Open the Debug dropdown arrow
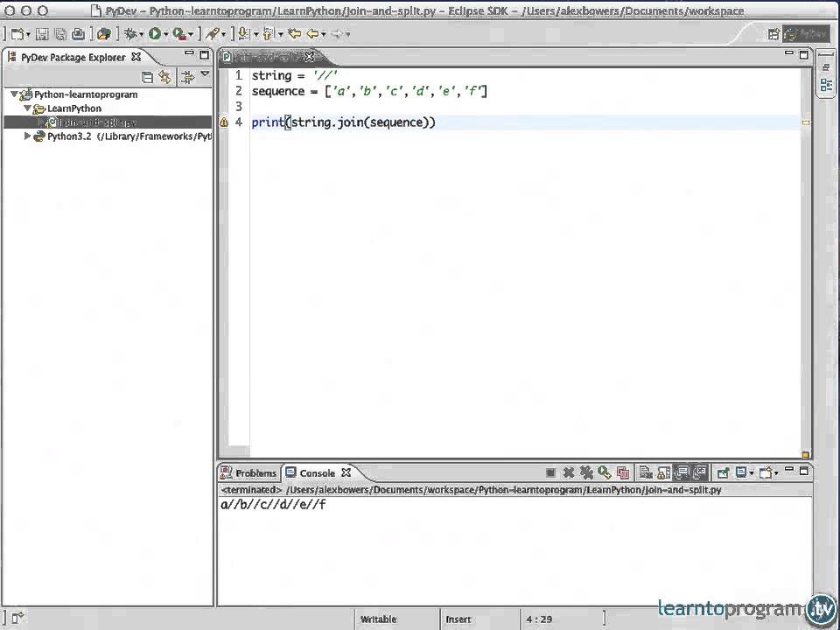This screenshot has height=630, width=840. (x=142, y=35)
